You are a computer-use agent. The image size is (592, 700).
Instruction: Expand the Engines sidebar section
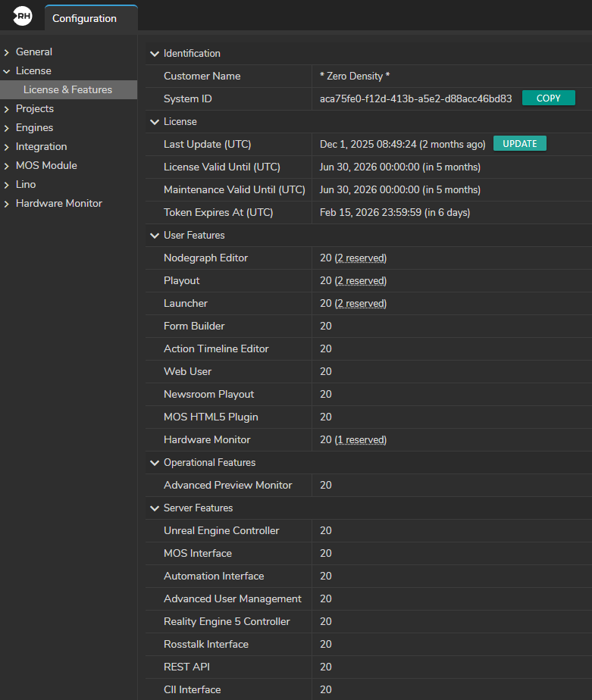click(7, 128)
